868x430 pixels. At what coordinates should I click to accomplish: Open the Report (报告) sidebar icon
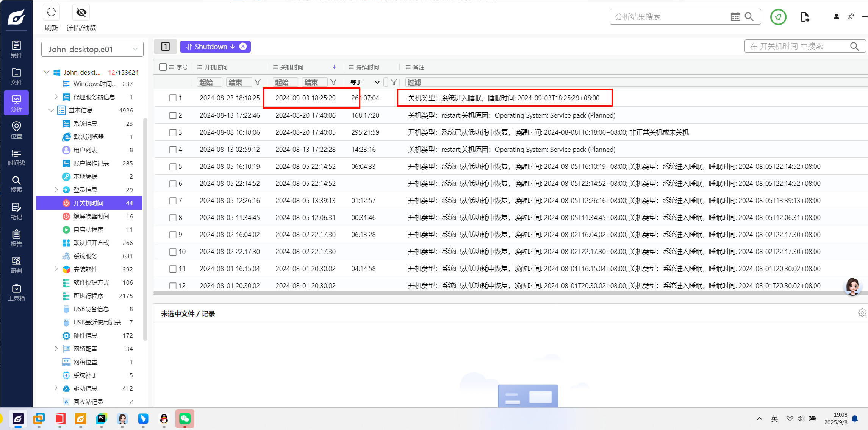point(16,238)
